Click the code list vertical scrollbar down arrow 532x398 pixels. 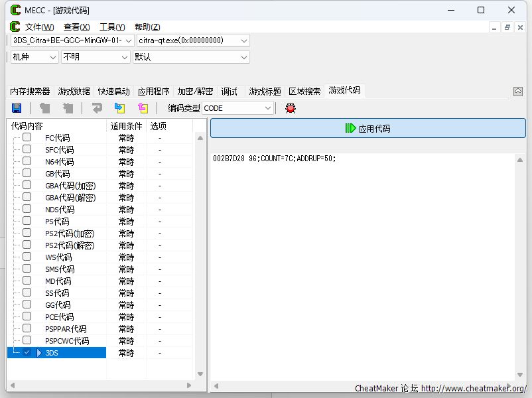coord(200,373)
